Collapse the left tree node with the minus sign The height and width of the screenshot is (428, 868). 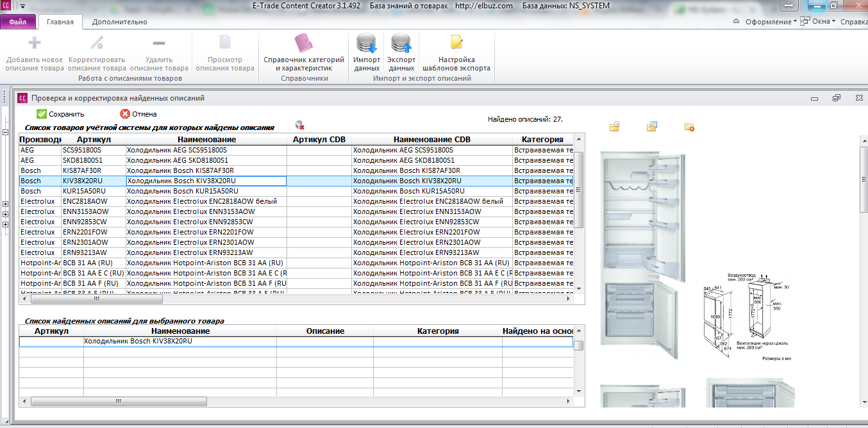[6, 133]
